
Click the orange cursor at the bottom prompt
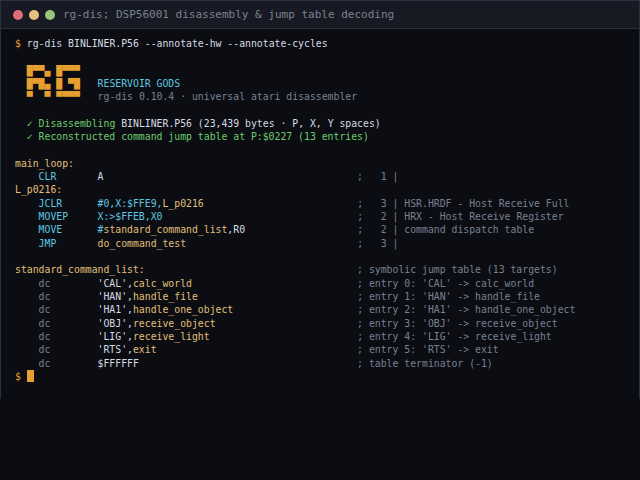[x=30, y=376]
